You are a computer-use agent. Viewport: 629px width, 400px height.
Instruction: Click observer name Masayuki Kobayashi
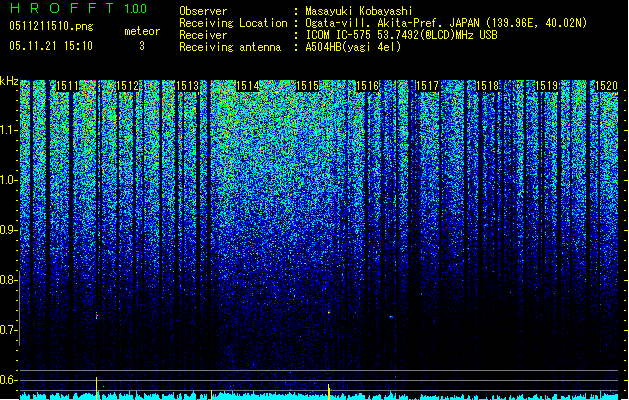point(359,11)
